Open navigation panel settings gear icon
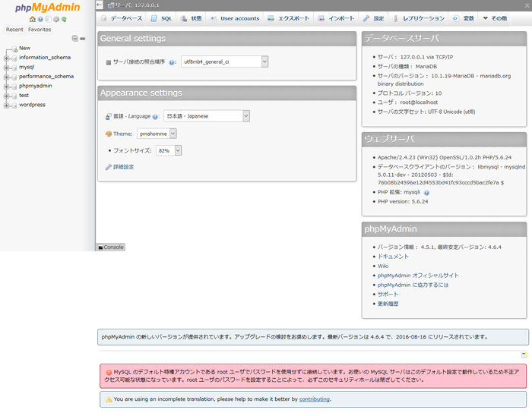 pos(56,19)
